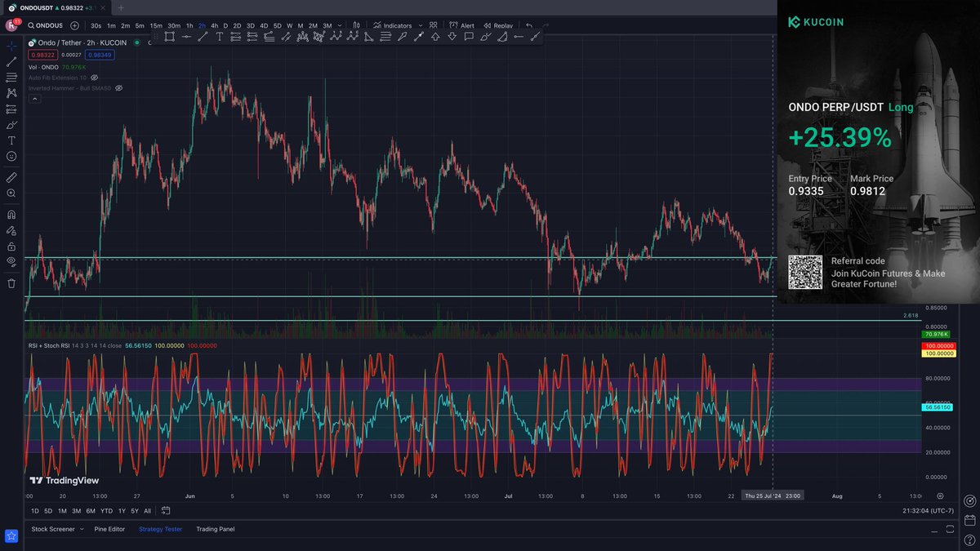Open the long position forecasting tools
The image size is (980, 551).
point(11,109)
